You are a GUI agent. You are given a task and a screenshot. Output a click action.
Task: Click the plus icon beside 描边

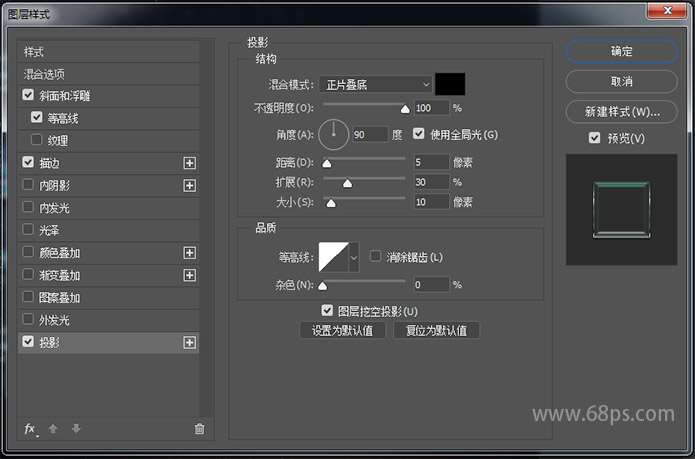pyautogui.click(x=189, y=162)
